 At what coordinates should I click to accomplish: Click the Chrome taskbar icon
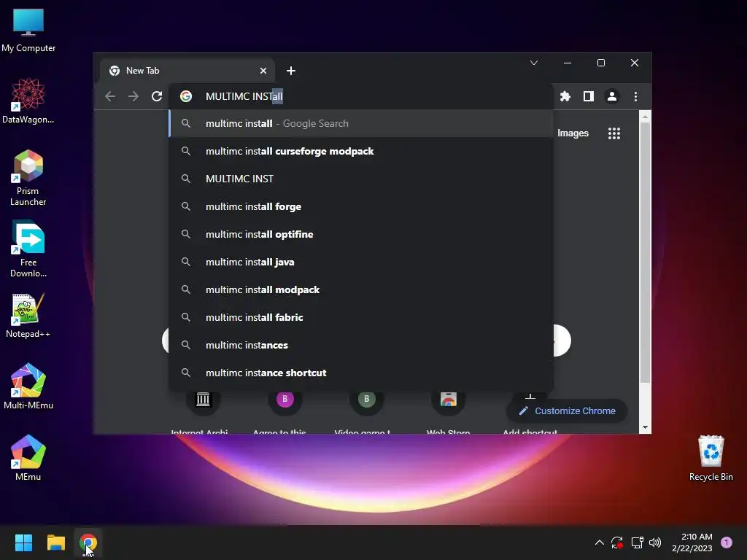click(88, 542)
